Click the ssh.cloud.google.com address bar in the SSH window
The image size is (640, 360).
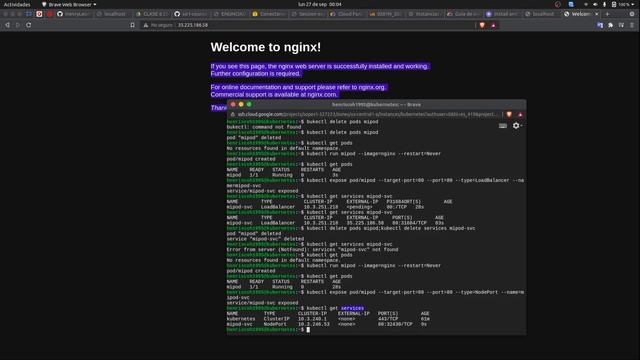point(367,114)
